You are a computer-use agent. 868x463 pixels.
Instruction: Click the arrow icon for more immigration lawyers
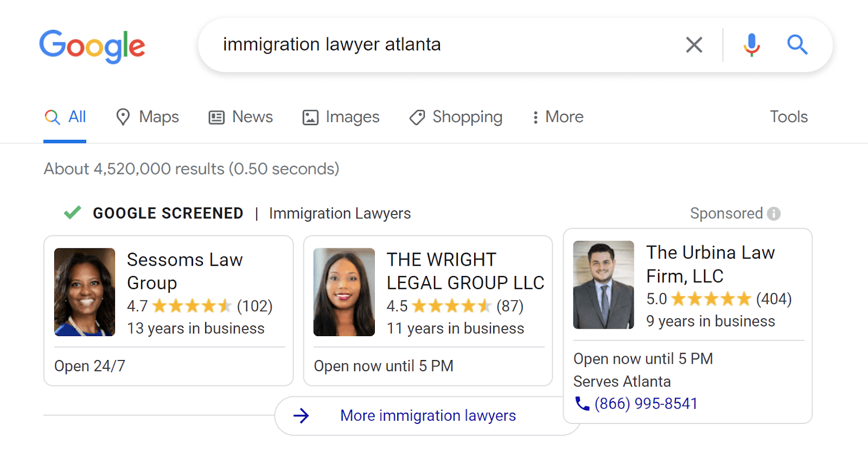coord(302,415)
